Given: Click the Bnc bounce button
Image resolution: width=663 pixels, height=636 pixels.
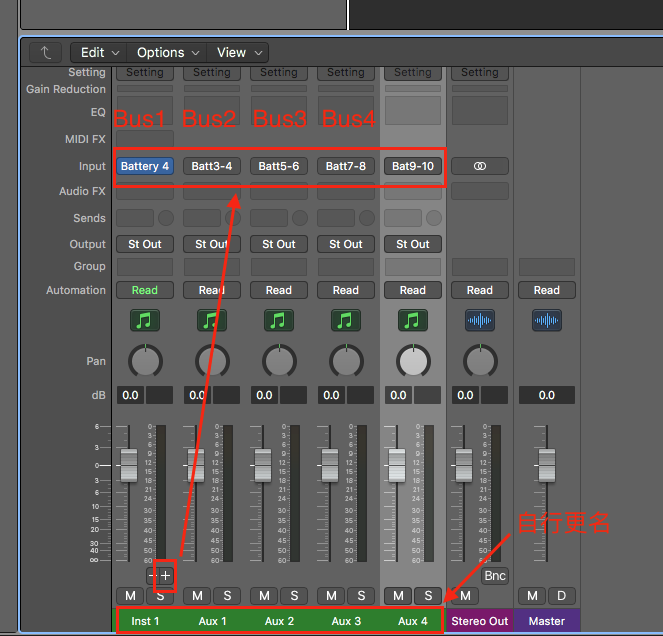Looking at the screenshot, I should pos(495,576).
